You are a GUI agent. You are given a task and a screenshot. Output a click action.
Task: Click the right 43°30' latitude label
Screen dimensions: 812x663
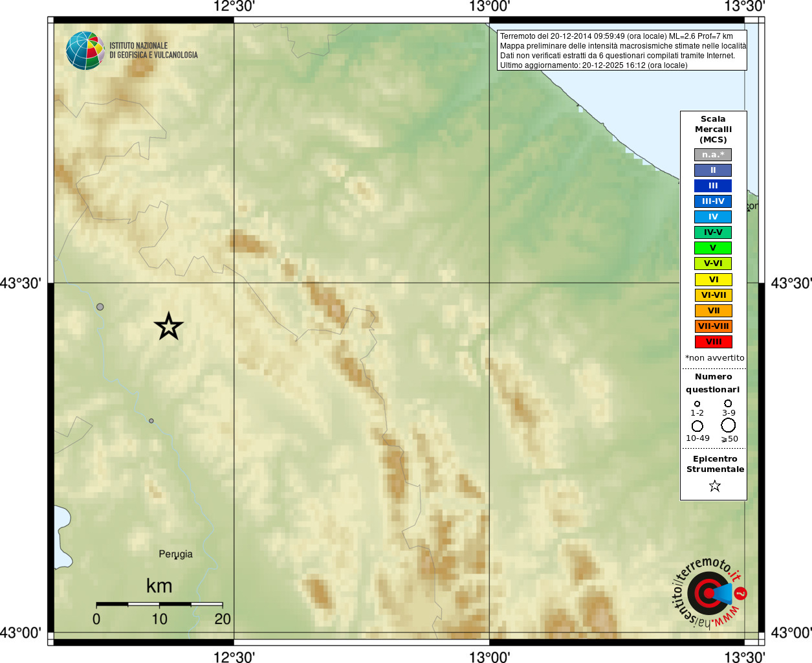point(791,284)
